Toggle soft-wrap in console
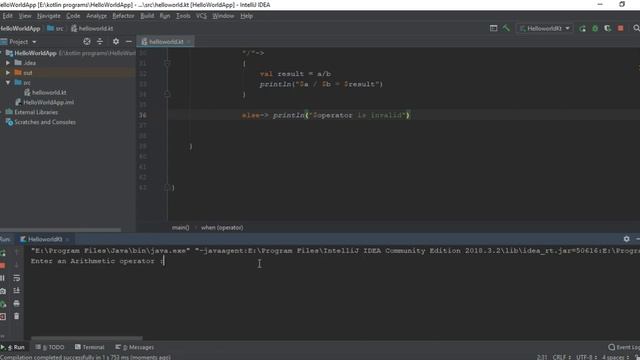This screenshot has width=640, height=360. [16, 278]
